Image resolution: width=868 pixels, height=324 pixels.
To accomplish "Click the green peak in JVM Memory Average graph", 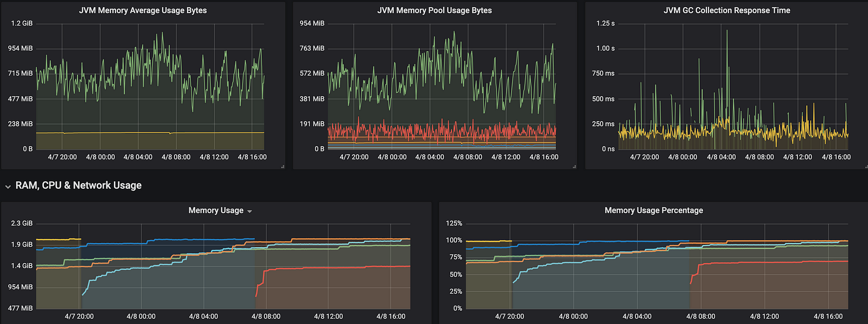I will pos(162,34).
